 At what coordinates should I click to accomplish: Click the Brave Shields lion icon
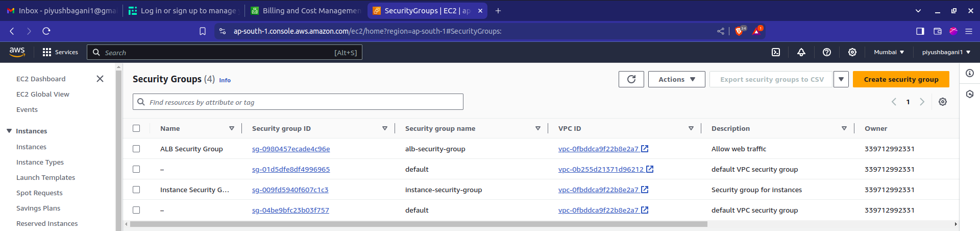[739, 31]
